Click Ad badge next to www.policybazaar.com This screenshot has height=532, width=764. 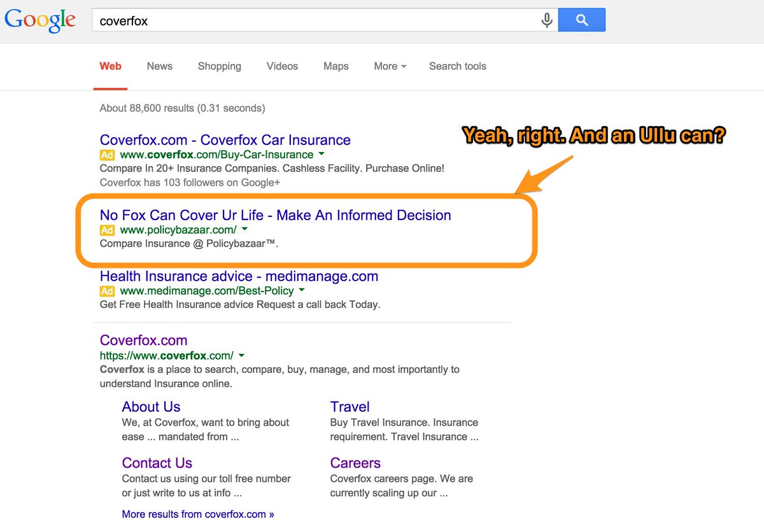[x=107, y=230]
